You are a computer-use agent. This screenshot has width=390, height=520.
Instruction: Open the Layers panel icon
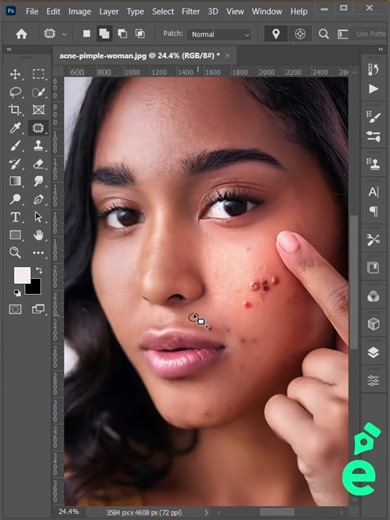pos(373,352)
